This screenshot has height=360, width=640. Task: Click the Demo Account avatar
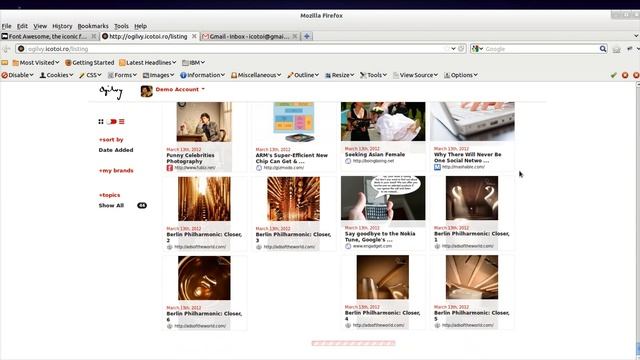point(147,91)
